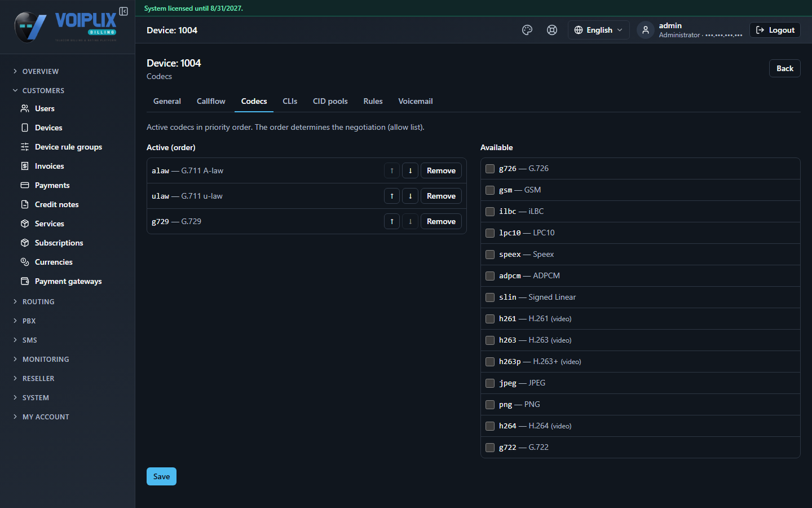The width and height of the screenshot is (812, 508).
Task: Move g729 codec up
Action: pyautogui.click(x=392, y=221)
